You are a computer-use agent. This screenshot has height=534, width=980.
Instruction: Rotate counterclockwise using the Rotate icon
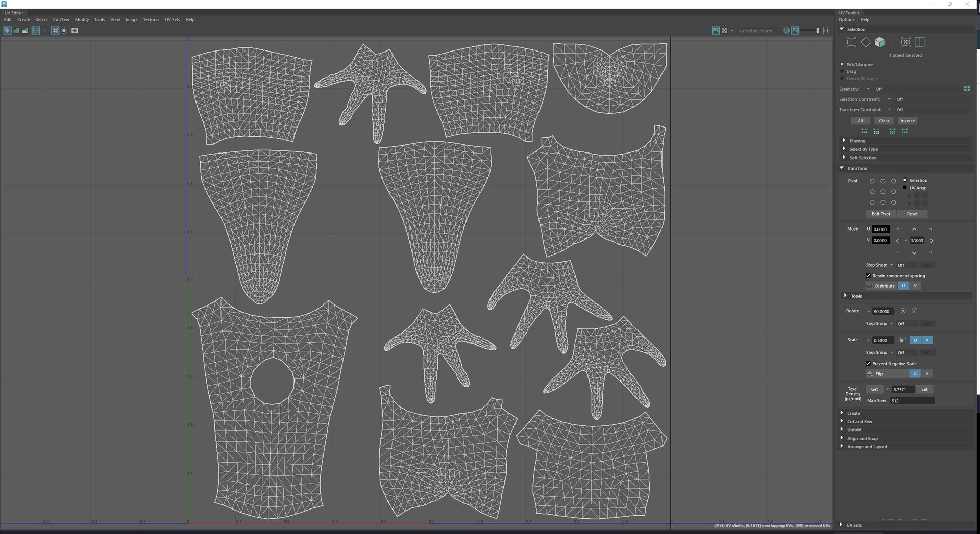coord(903,311)
